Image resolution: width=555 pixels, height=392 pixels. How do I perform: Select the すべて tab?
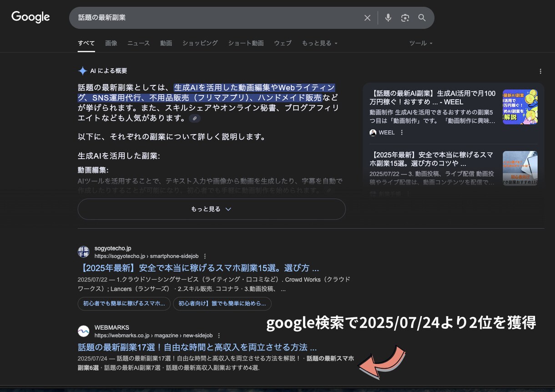(86, 43)
